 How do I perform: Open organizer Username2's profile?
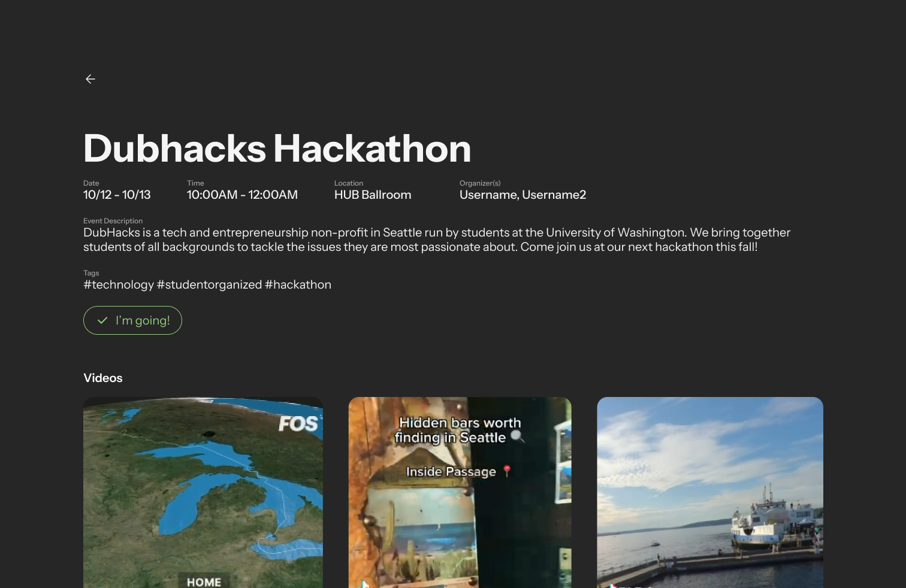click(554, 195)
